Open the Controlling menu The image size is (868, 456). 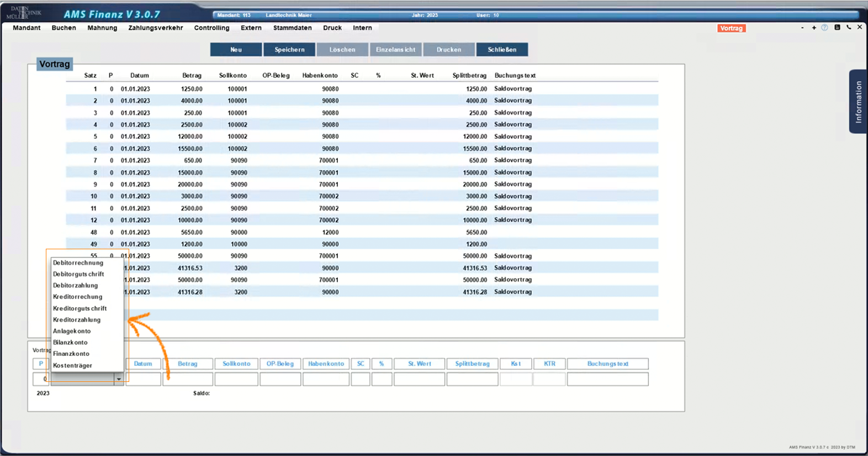pyautogui.click(x=211, y=28)
